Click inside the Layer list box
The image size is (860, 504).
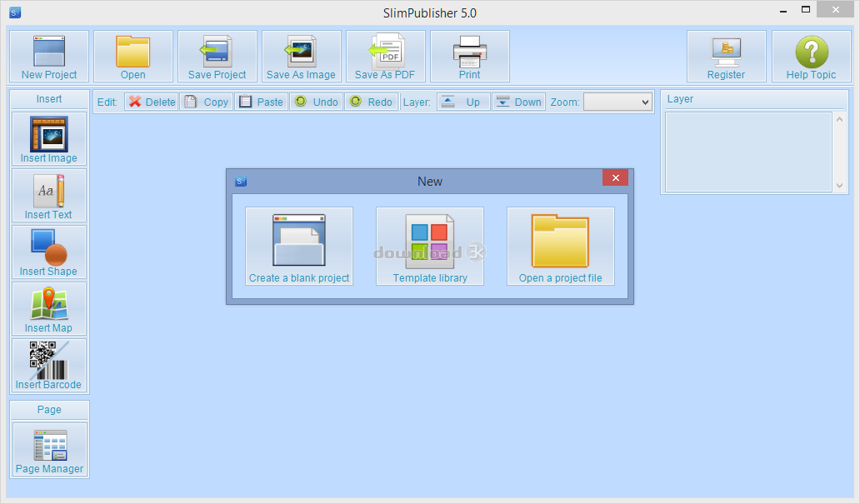[748, 152]
